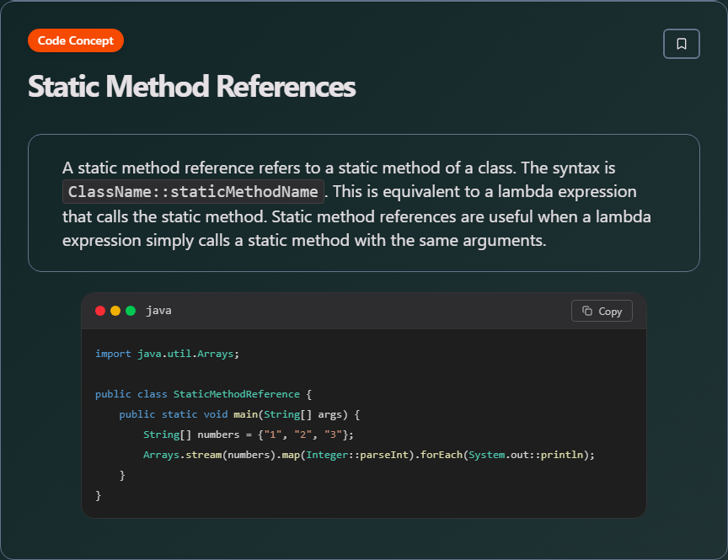Click 'public class StaticMethodReference {' line
728x560 pixels.
203,394
